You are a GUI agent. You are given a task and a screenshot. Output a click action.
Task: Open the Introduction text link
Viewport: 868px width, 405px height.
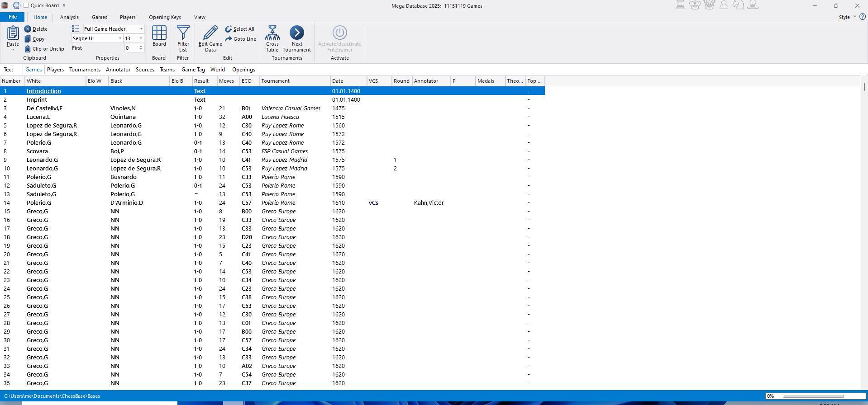[43, 91]
